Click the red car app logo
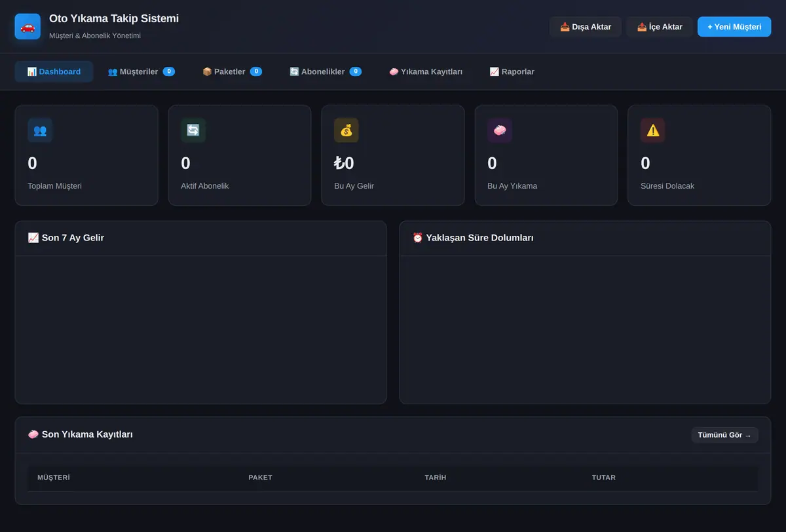The height and width of the screenshot is (532, 786). click(28, 27)
